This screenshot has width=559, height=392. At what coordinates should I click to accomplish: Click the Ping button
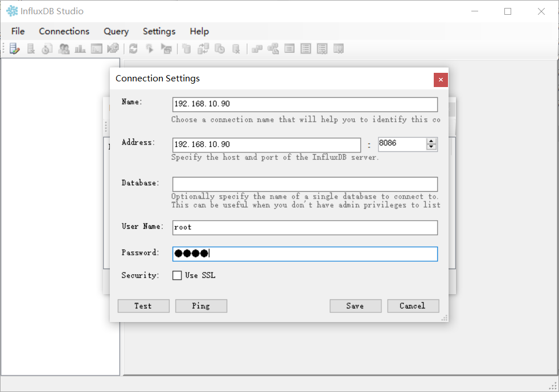(x=200, y=306)
